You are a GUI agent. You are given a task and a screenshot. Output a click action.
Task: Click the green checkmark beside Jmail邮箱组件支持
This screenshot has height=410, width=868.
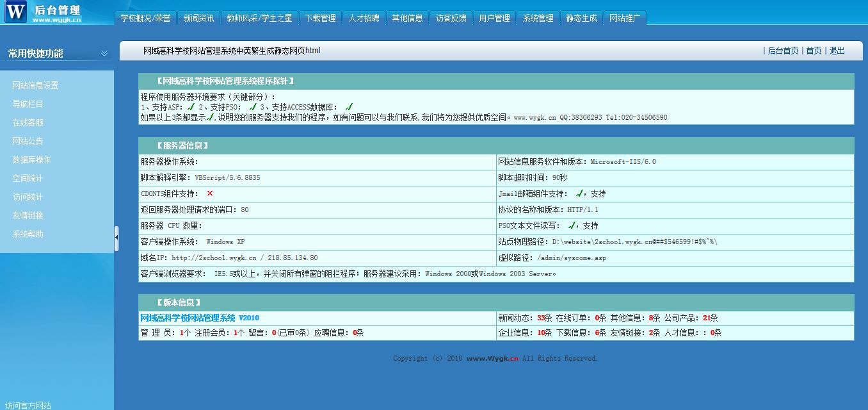(x=579, y=193)
